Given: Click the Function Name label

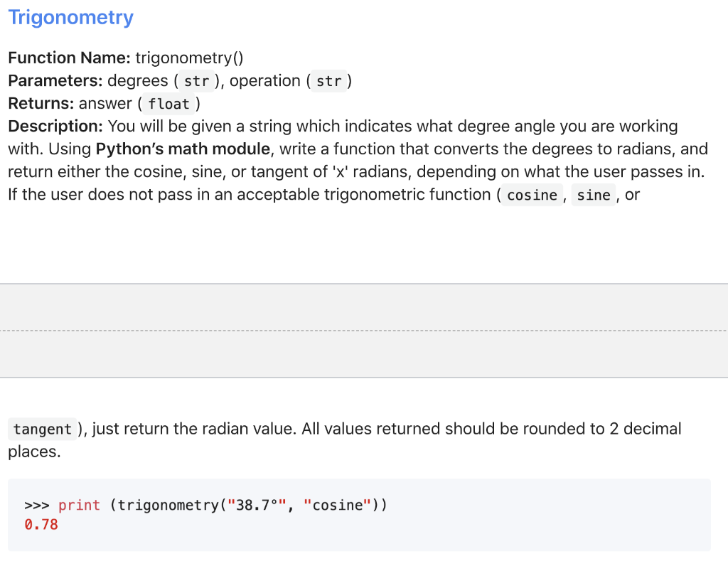Looking at the screenshot, I should pos(65,58).
